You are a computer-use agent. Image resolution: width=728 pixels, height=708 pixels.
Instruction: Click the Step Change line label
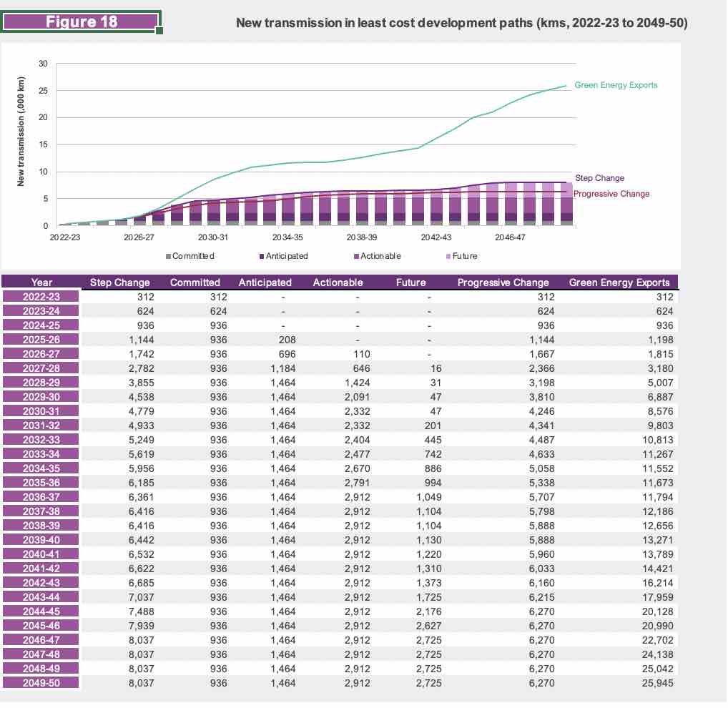click(x=599, y=178)
